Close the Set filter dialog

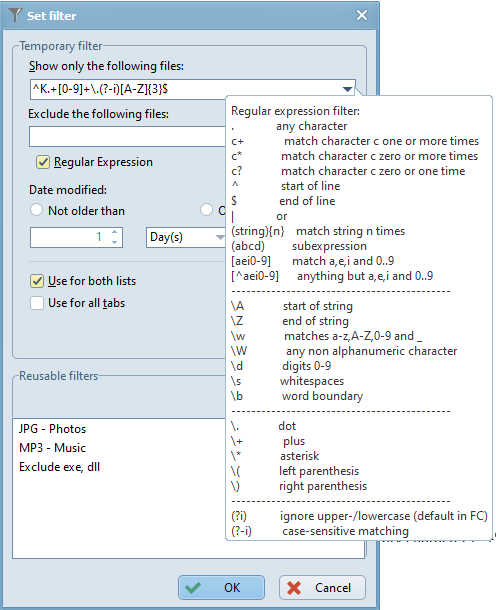click(362, 15)
